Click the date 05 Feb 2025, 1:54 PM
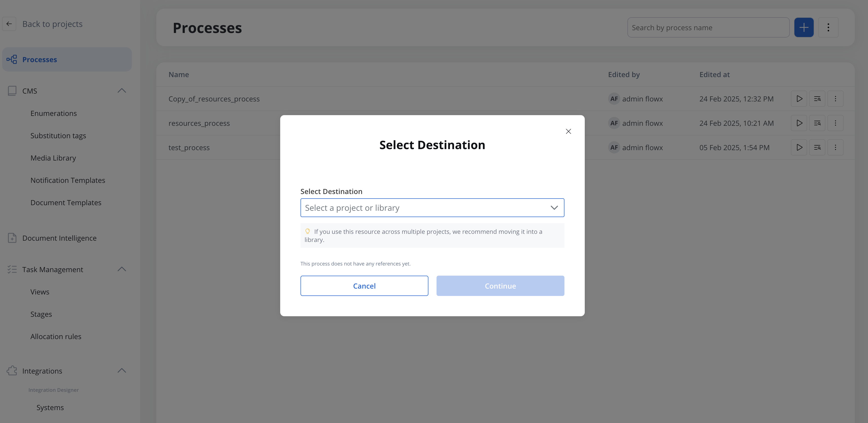868x423 pixels. click(734, 148)
